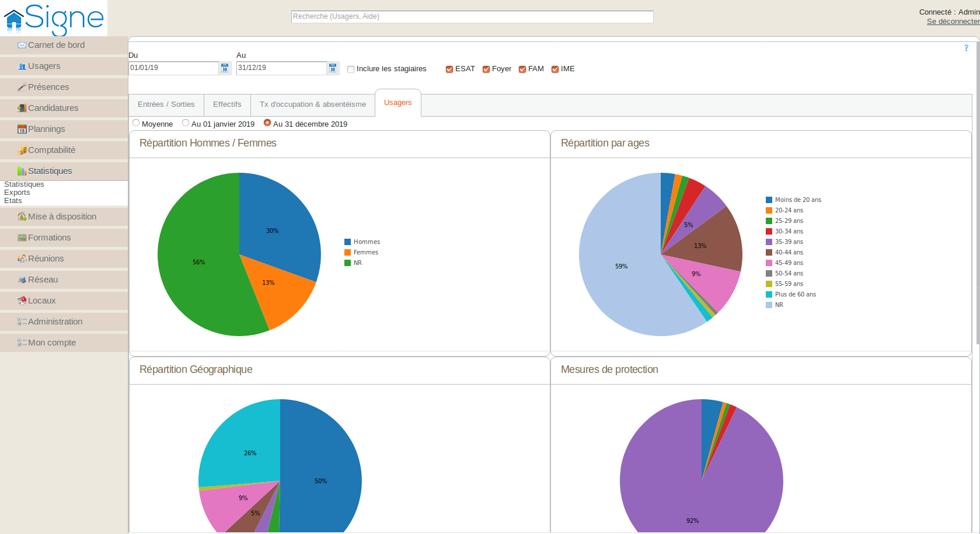Image resolution: width=980 pixels, height=534 pixels.
Task: Uncheck the ESAT checkbox
Action: pyautogui.click(x=449, y=69)
